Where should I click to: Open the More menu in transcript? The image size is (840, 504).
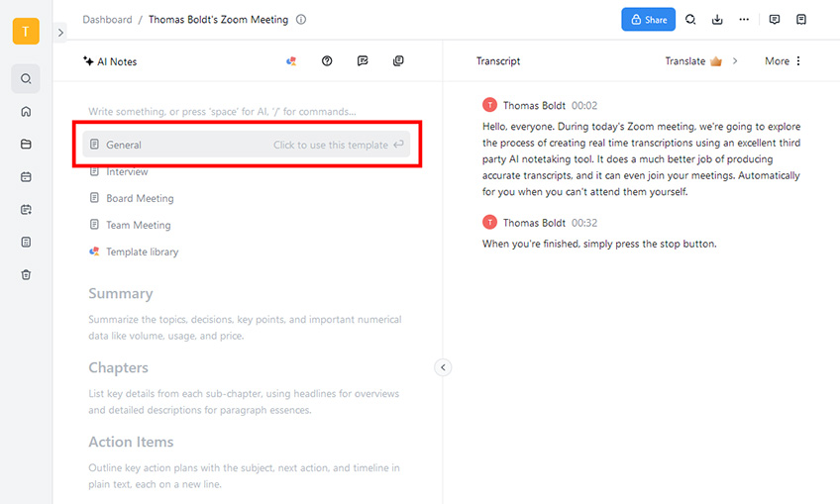[783, 61]
